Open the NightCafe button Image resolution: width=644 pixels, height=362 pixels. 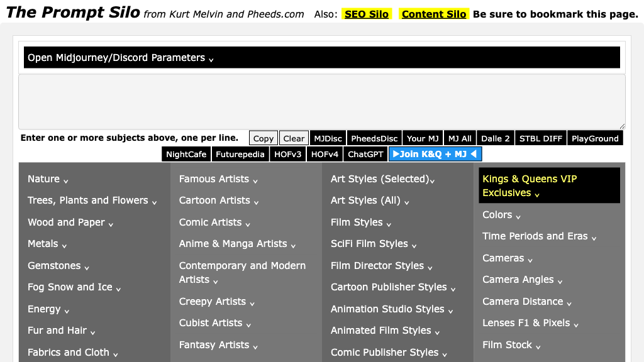point(186,154)
